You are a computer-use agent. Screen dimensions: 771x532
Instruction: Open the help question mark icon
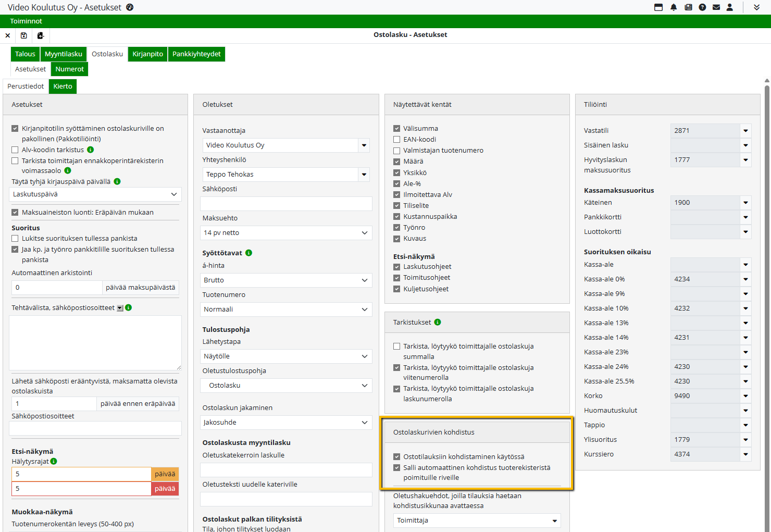click(x=702, y=7)
